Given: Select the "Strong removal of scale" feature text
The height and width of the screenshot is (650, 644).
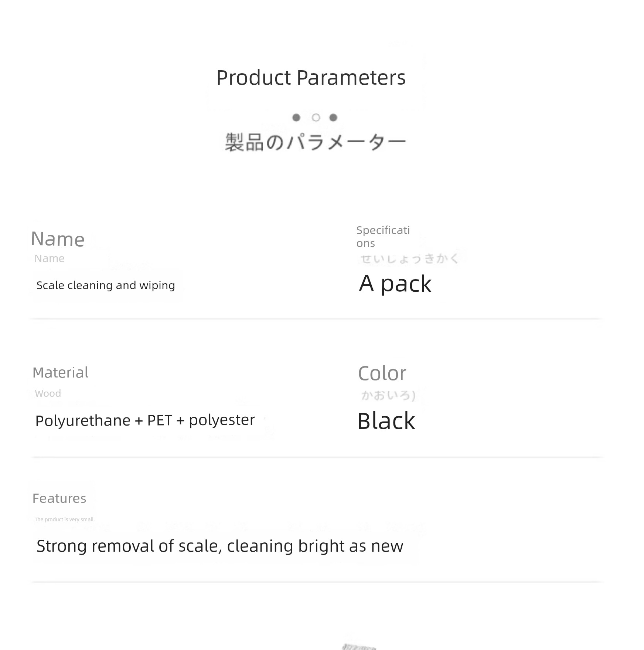Looking at the screenshot, I should point(220,546).
